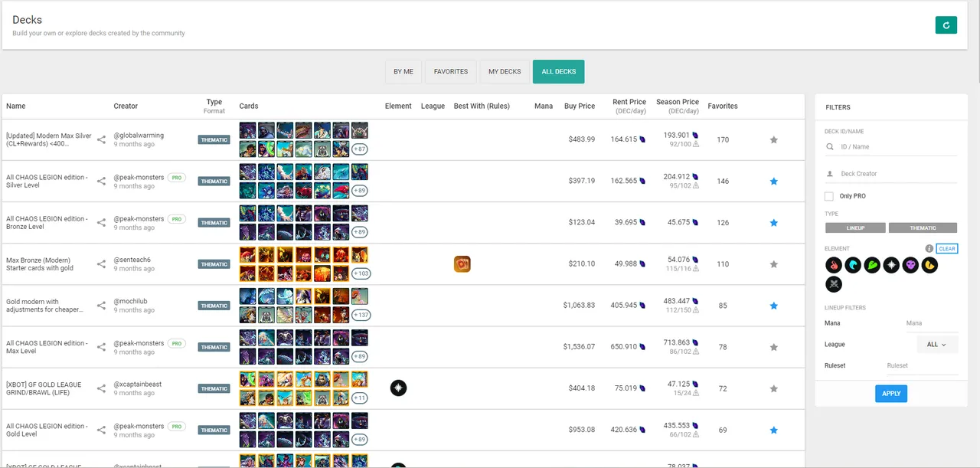Viewport: 980px width, 468px height.
Task: Sort by the Buy Price column header
Action: click(580, 106)
